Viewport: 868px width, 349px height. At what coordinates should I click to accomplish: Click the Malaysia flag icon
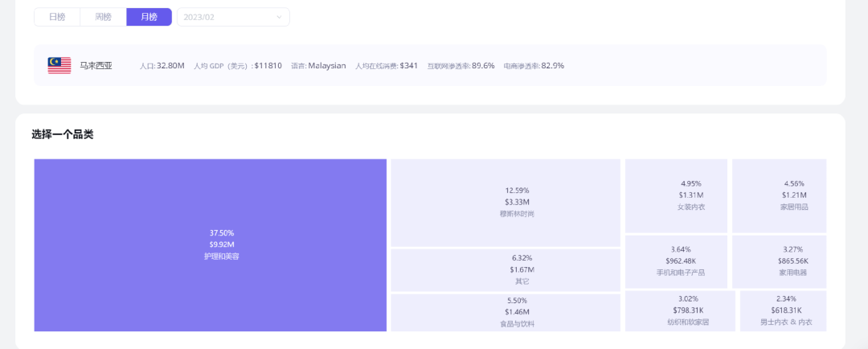click(x=59, y=65)
